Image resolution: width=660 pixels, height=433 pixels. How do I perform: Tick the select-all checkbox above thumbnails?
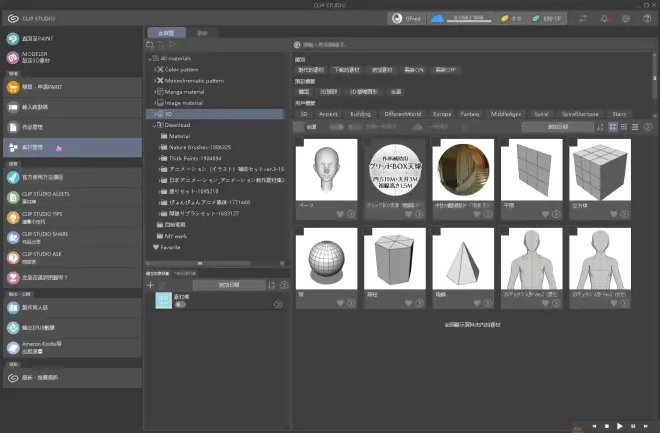pos(298,127)
